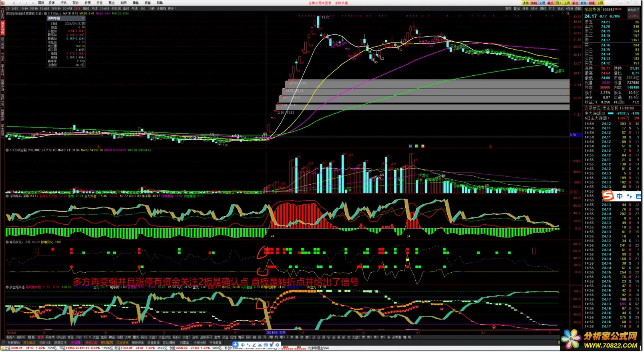
Task: Close the 深圳华强 data info popup
Action: coord(83,18)
